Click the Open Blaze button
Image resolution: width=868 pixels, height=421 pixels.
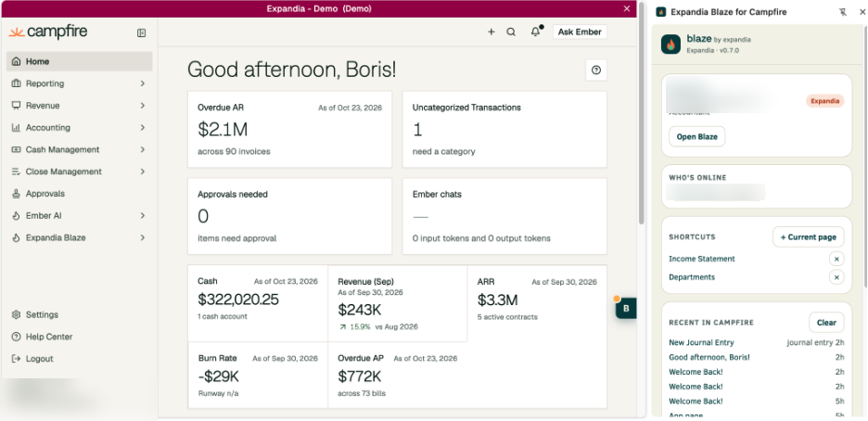(x=697, y=136)
